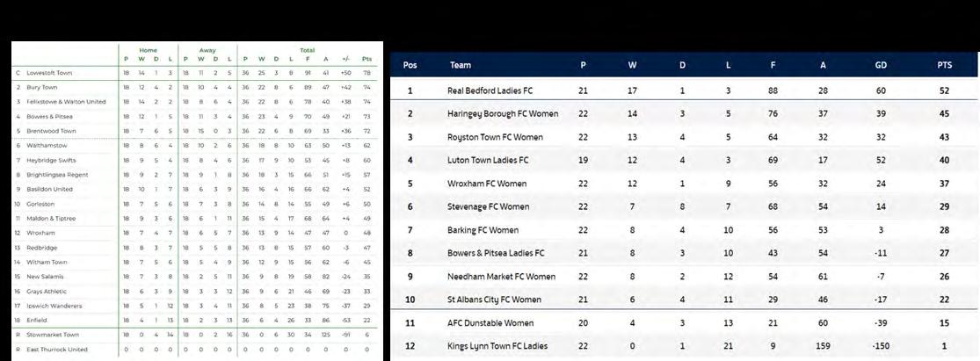Screen dimensions: 980x361
Task: Click the Stevenage FC Women team name
Action: (489, 206)
